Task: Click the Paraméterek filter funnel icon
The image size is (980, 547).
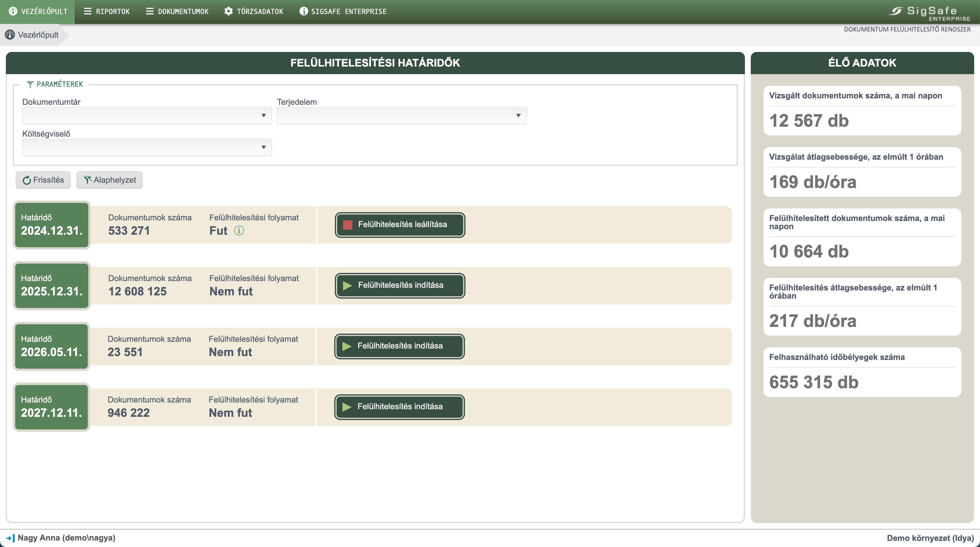Action: point(30,84)
